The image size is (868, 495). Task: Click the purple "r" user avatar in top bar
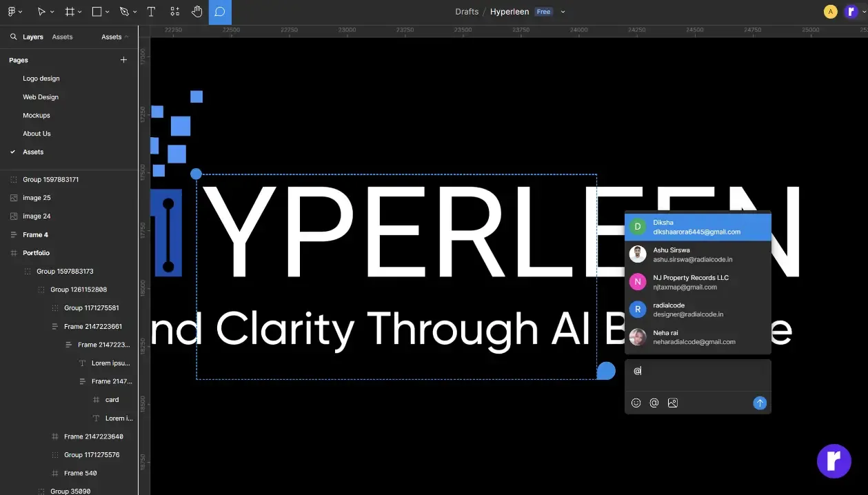point(851,12)
